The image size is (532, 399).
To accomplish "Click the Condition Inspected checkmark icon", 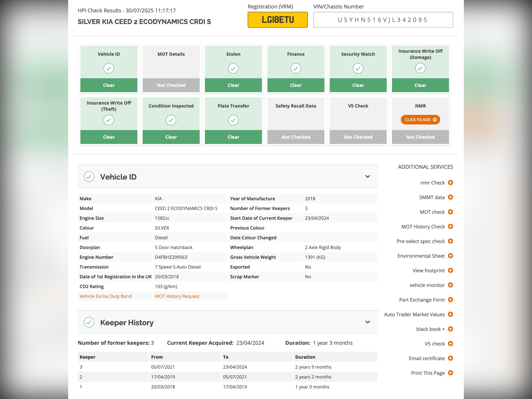I will point(171,120).
